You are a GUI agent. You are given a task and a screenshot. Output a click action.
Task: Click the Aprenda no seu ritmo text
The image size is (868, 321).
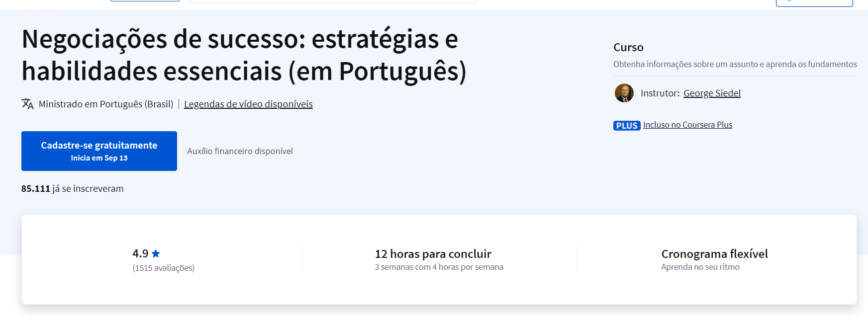[700, 267]
